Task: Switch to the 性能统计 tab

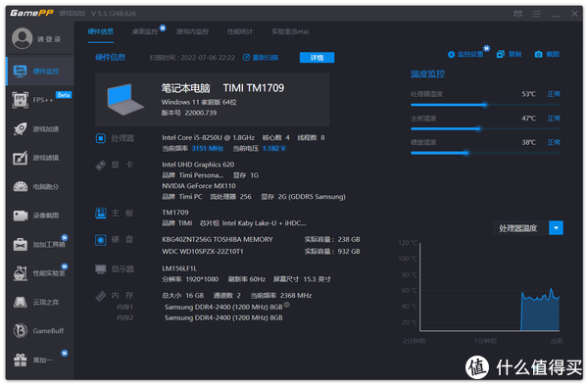Action: click(240, 32)
